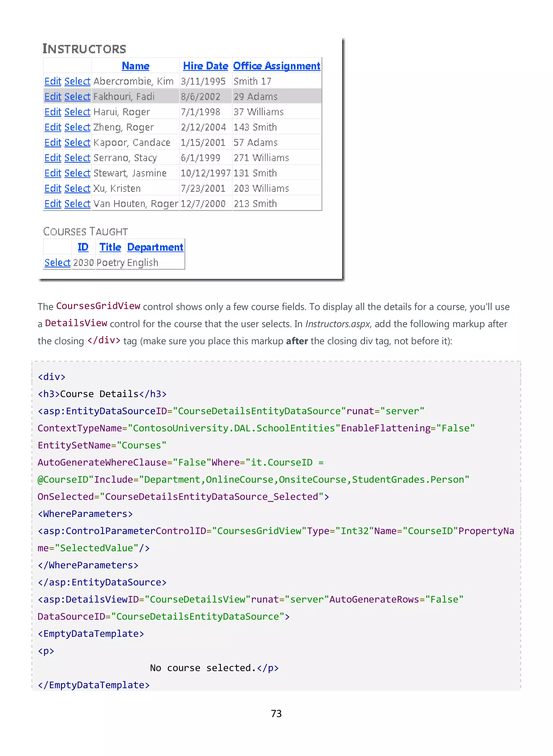Viewport: 553px width, 756px height.
Task: Click the office cell 37 Williams
Action: [259, 112]
